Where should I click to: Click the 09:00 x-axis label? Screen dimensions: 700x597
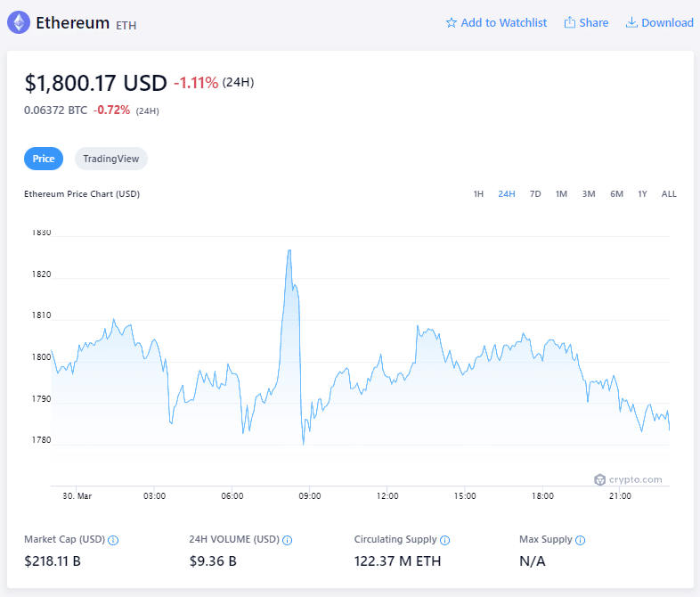(x=309, y=495)
